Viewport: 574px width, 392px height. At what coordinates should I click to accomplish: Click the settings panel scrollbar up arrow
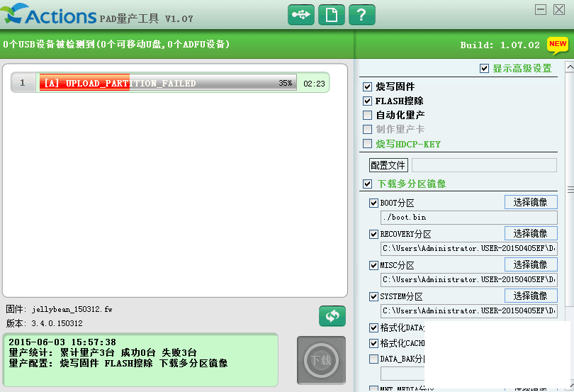pyautogui.click(x=570, y=67)
